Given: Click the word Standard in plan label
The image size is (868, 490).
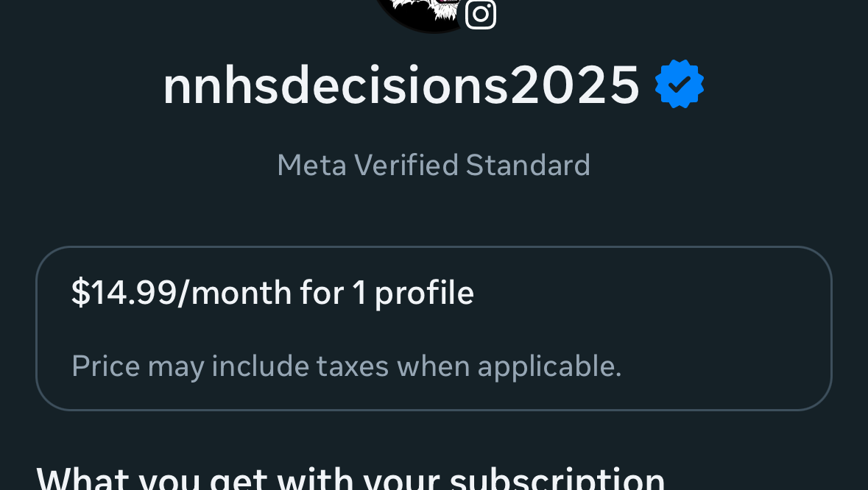Looking at the screenshot, I should [528, 165].
